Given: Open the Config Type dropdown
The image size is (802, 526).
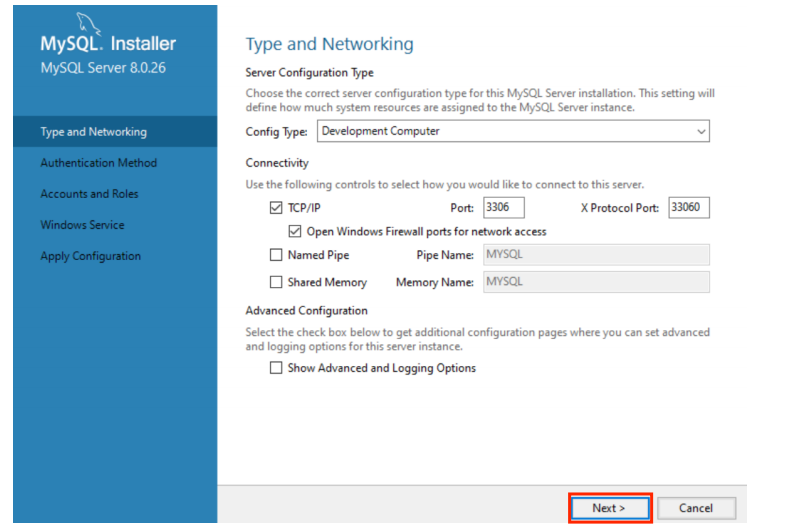Looking at the screenshot, I should coord(513,131).
